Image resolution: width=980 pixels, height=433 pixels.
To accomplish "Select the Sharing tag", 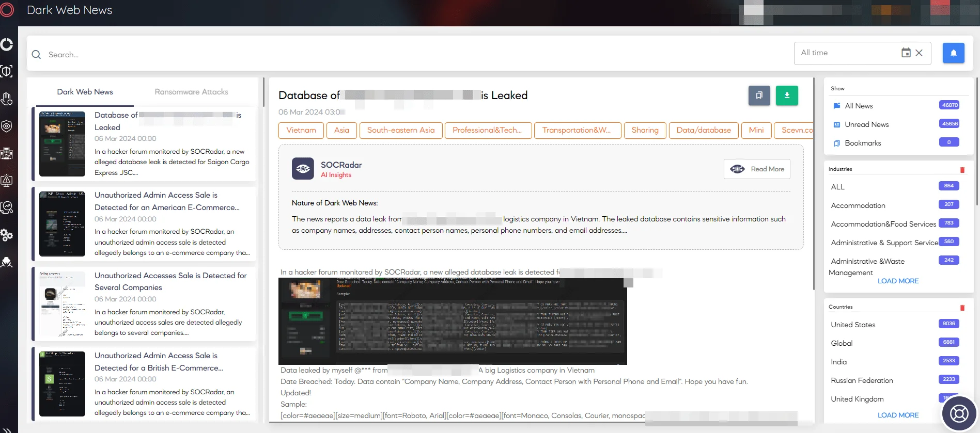I will point(645,130).
